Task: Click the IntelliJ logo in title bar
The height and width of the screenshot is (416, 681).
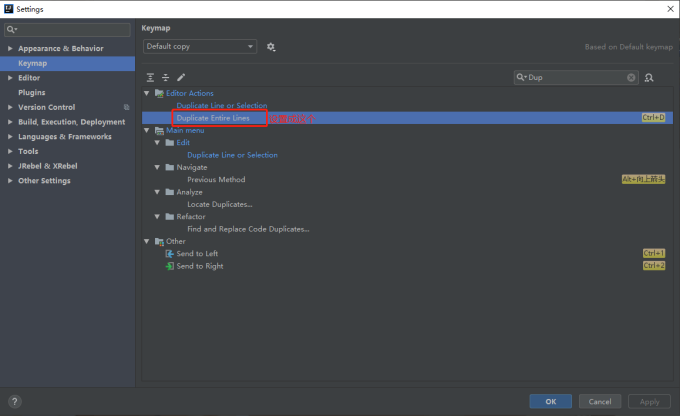Action: (x=9, y=9)
